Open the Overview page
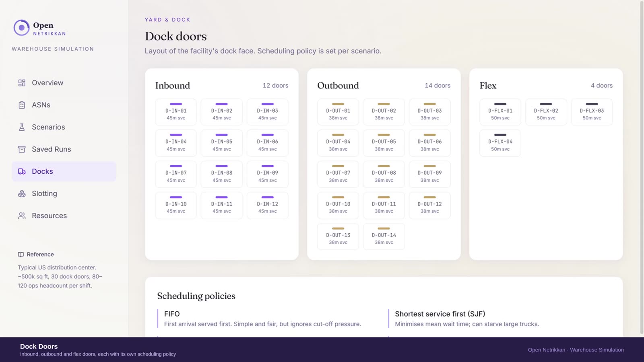644x362 pixels. point(64,83)
